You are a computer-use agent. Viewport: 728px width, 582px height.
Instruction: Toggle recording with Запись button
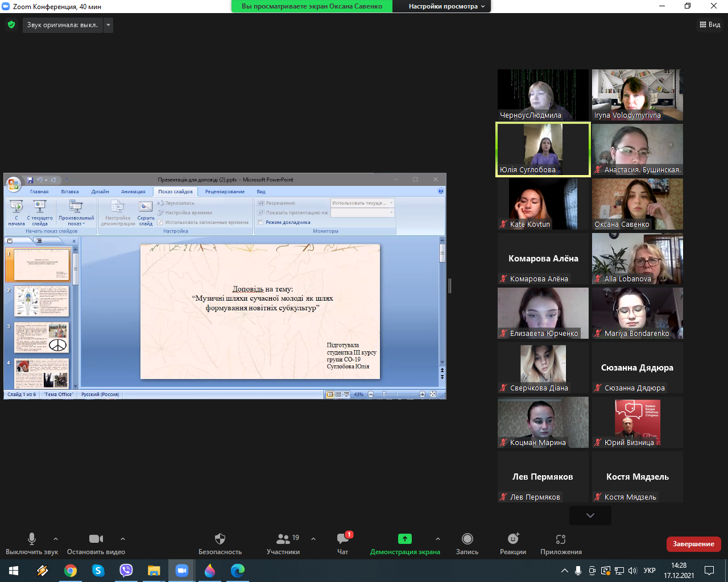(x=467, y=544)
